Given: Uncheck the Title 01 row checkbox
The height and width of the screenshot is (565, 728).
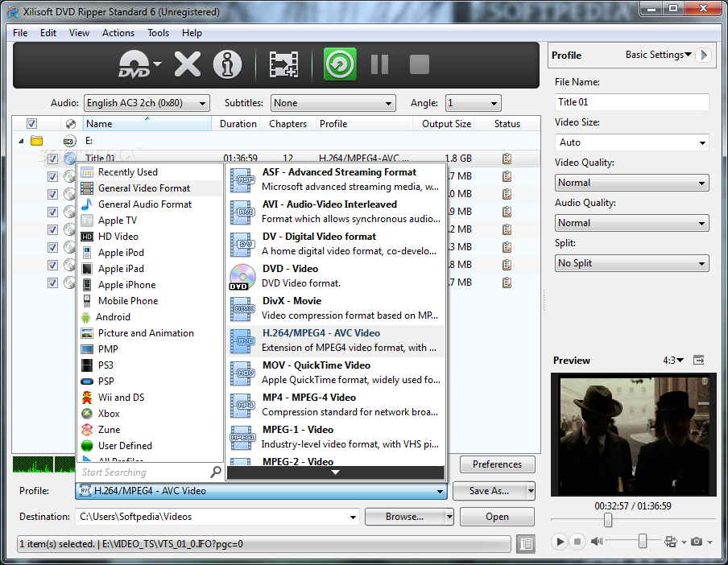Looking at the screenshot, I should pos(52,159).
